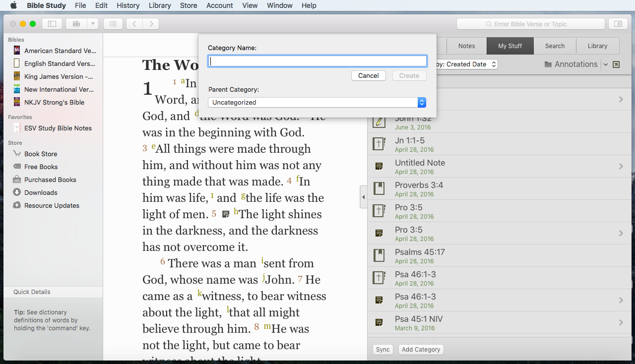Expand the Untitled Note row chevron
Screen dimensions: 635x364
coord(621,167)
